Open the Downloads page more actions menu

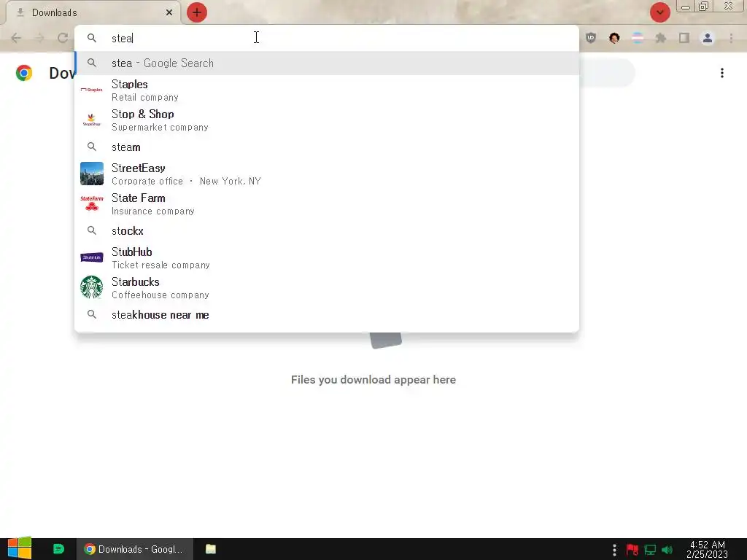tap(722, 73)
